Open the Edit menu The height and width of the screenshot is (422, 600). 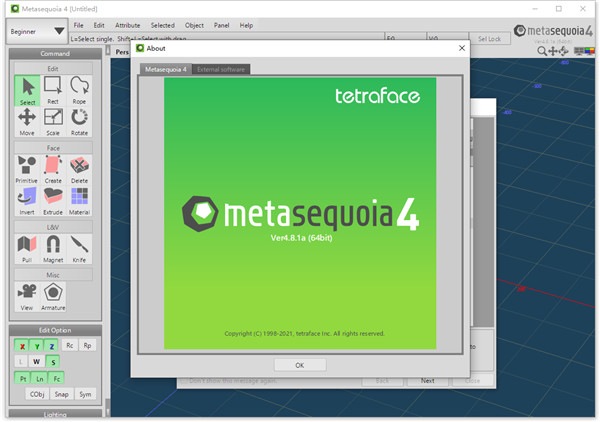[x=99, y=25]
